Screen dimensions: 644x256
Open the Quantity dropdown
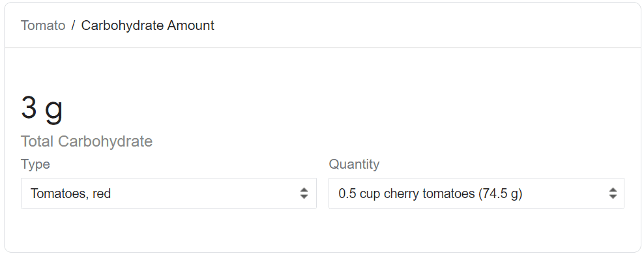point(476,193)
